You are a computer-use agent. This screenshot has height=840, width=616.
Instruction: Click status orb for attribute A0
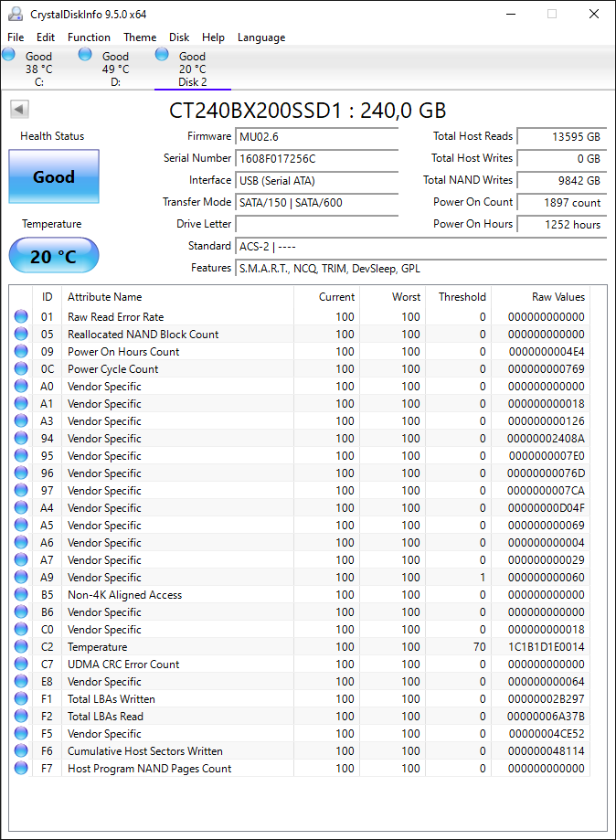coord(21,387)
